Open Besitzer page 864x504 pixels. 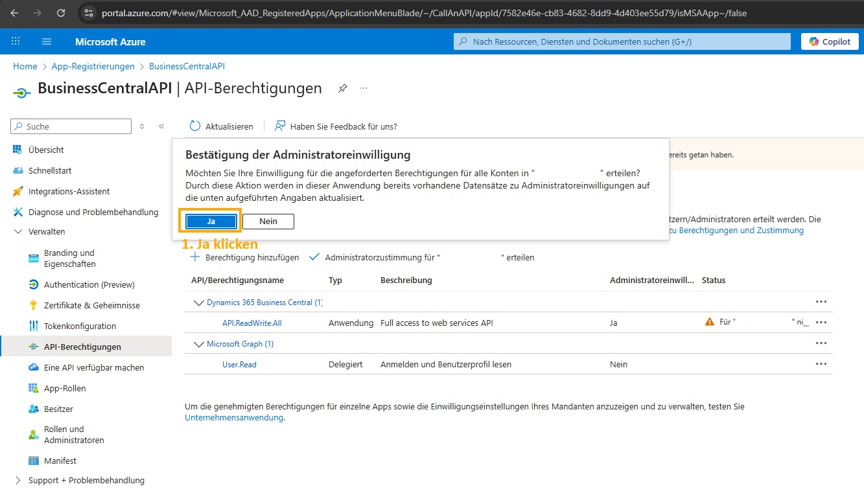tap(58, 409)
